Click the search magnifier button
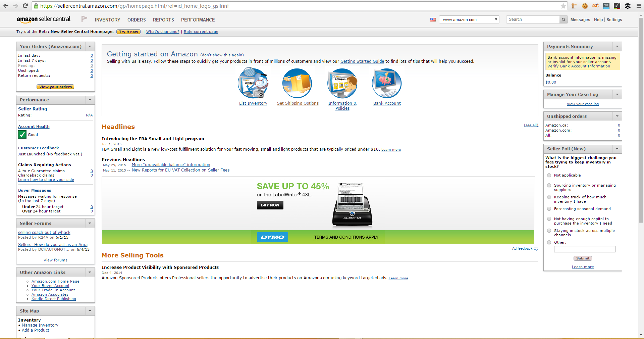Viewport: 644px width, 339px height. (563, 19)
